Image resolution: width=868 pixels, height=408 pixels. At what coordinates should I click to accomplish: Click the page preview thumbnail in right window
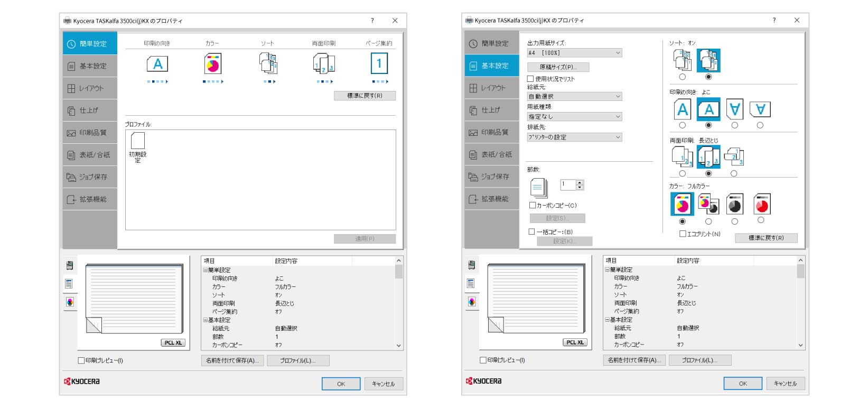click(536, 299)
